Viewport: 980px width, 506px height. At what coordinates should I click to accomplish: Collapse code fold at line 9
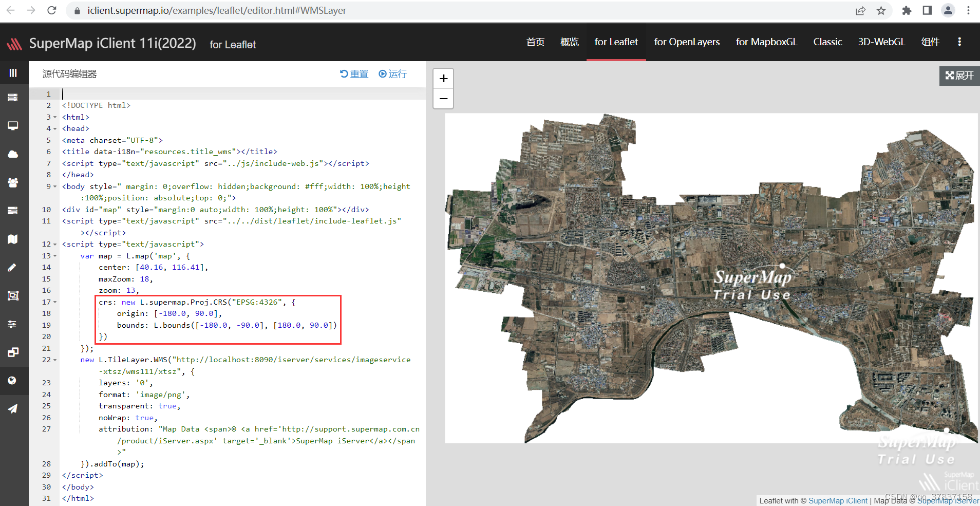pos(55,186)
